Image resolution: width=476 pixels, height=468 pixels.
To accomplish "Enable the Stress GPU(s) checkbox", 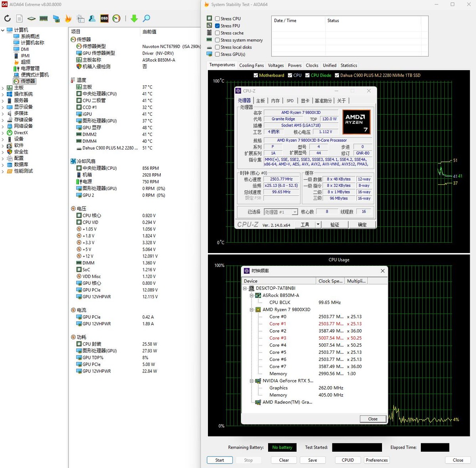I will tap(217, 54).
